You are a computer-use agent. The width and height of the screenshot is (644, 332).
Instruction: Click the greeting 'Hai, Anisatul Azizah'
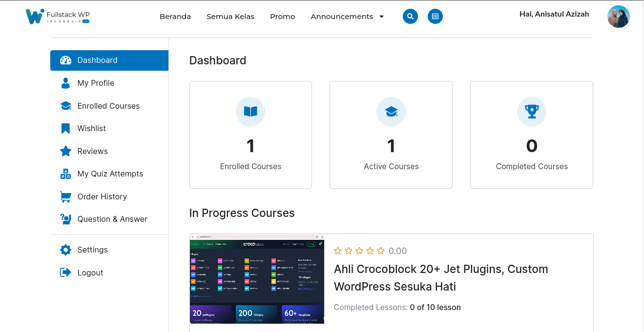[554, 14]
